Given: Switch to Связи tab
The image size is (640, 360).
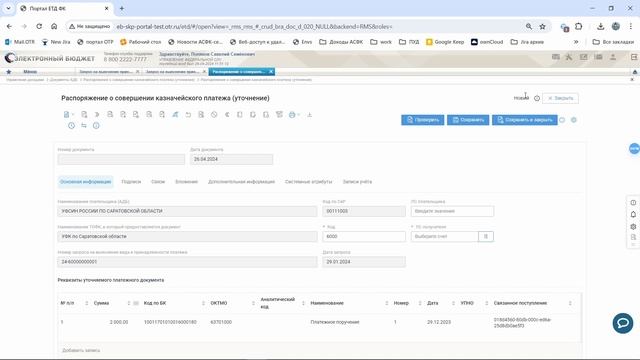Looking at the screenshot, I should coord(158,182).
